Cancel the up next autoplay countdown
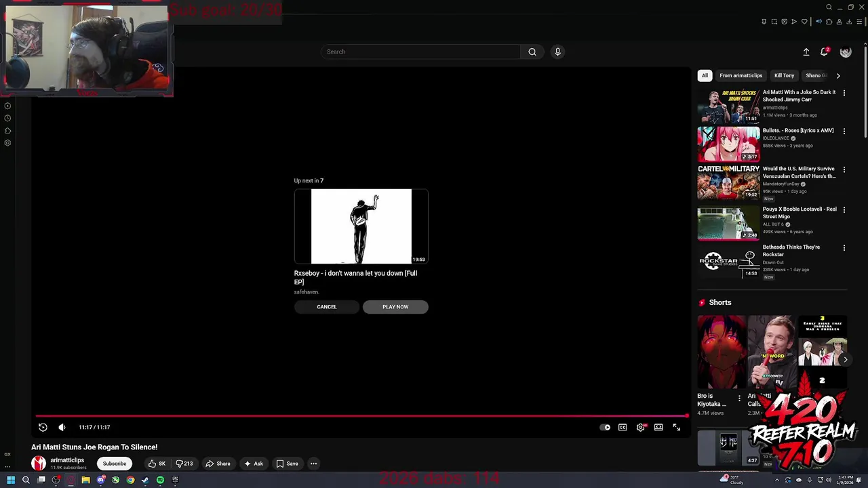 click(x=326, y=307)
